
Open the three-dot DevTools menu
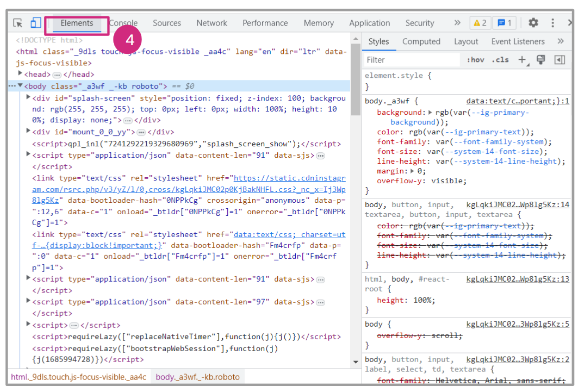(553, 23)
